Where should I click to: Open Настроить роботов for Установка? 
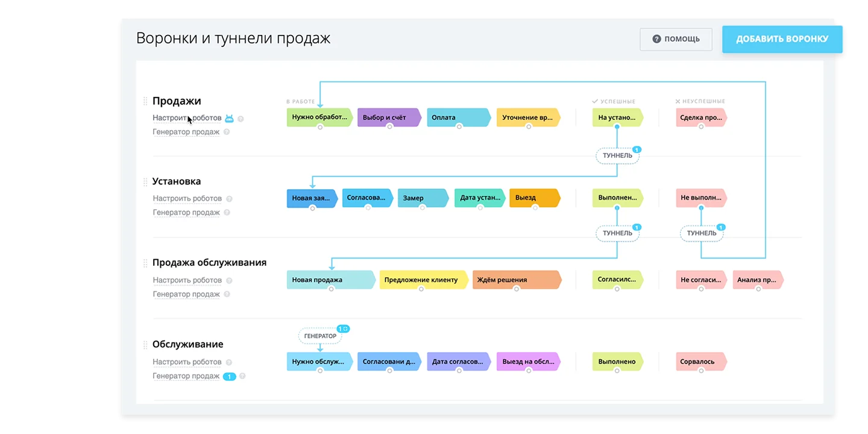coord(187,198)
